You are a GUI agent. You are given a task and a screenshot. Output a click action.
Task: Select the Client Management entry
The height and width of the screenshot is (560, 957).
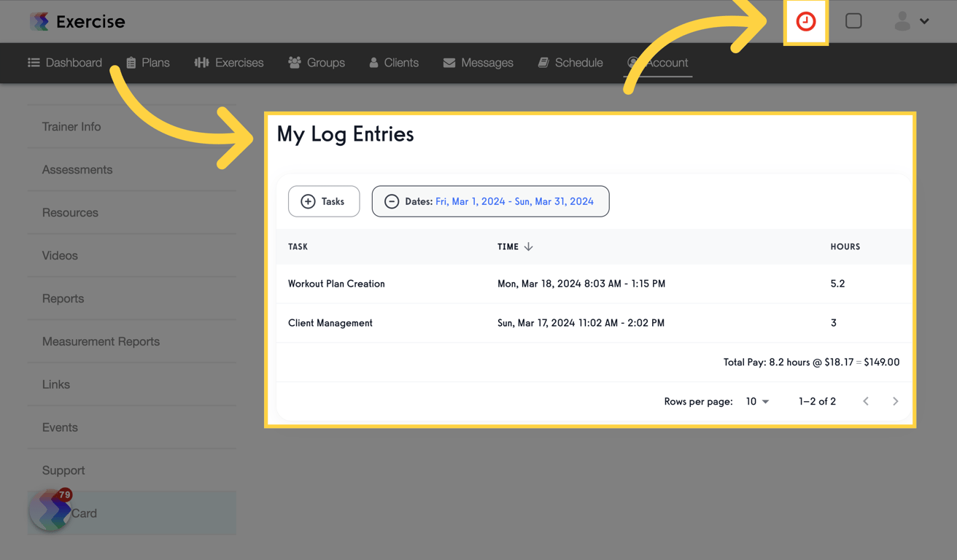tap(330, 323)
